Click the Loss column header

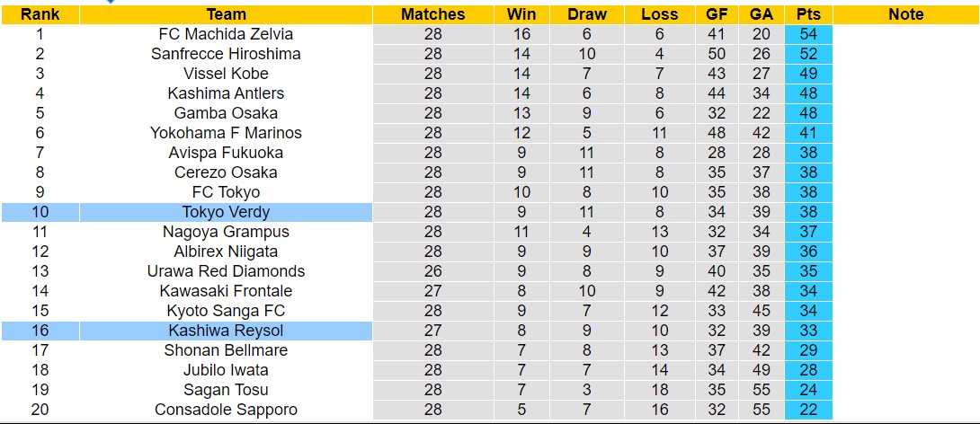click(660, 14)
